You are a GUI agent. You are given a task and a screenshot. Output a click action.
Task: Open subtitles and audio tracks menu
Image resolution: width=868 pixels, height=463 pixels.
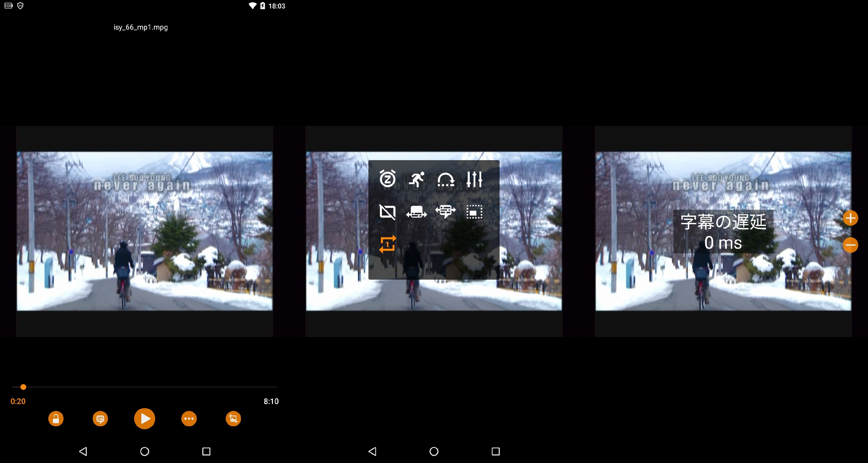pos(100,419)
